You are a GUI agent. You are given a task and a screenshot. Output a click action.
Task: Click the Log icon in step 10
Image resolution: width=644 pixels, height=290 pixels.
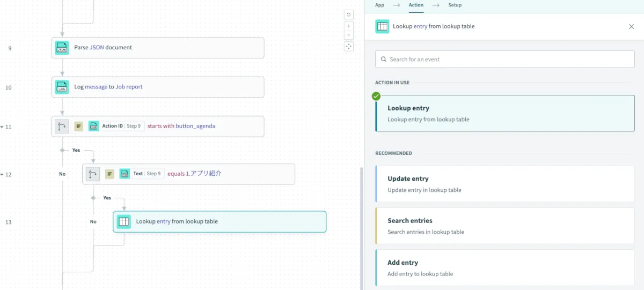(x=62, y=87)
